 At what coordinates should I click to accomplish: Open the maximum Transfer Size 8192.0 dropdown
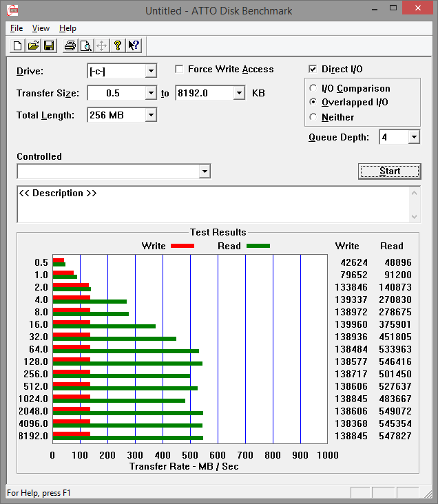click(x=239, y=93)
